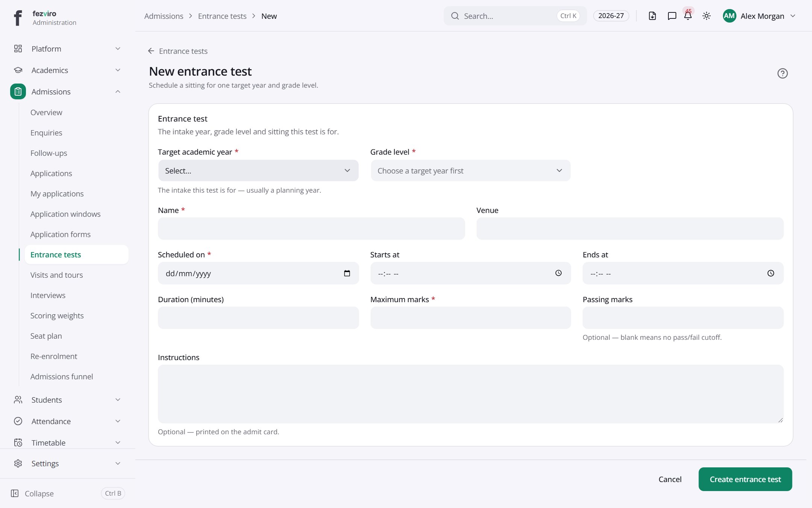Click the help question mark icon
Viewport: 812px width, 508px height.
click(782, 73)
